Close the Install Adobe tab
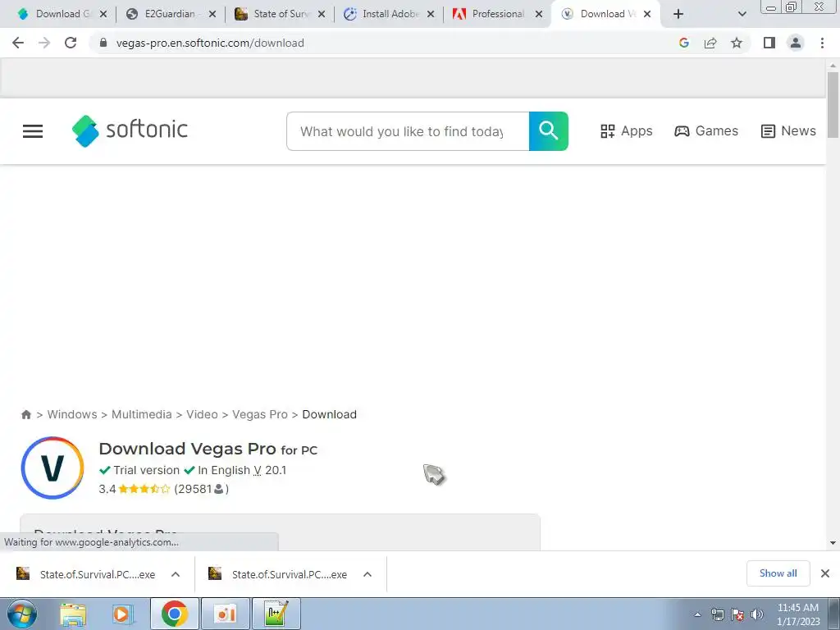 (x=430, y=14)
